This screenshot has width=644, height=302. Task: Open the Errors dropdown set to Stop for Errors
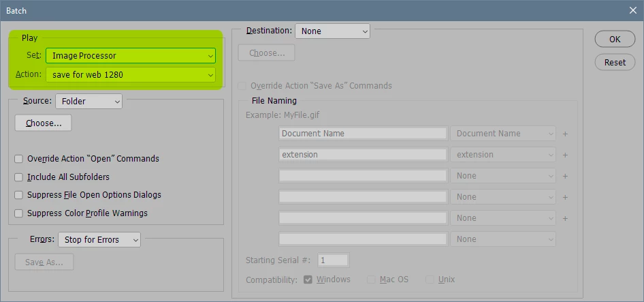pos(99,240)
